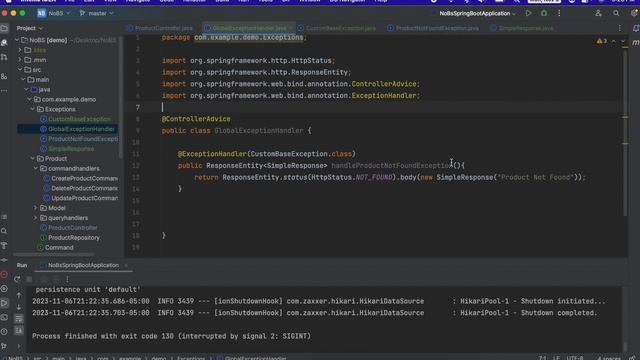The width and height of the screenshot is (640, 360).
Task: Close the GlobalExceptionHandler.java tab
Action: click(x=290, y=28)
